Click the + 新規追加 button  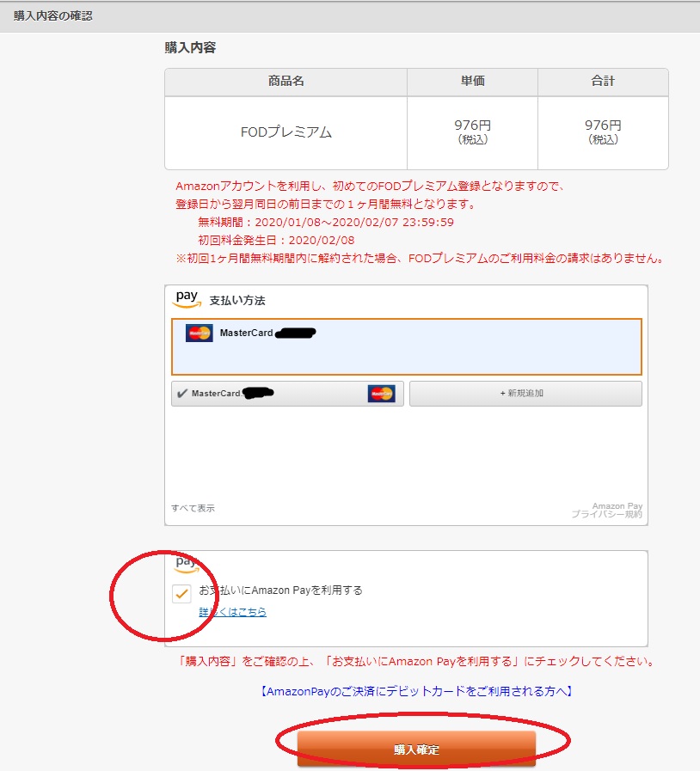click(x=525, y=394)
